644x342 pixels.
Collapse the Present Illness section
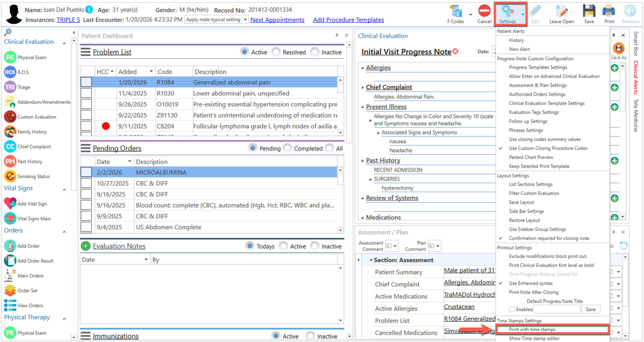pos(362,107)
